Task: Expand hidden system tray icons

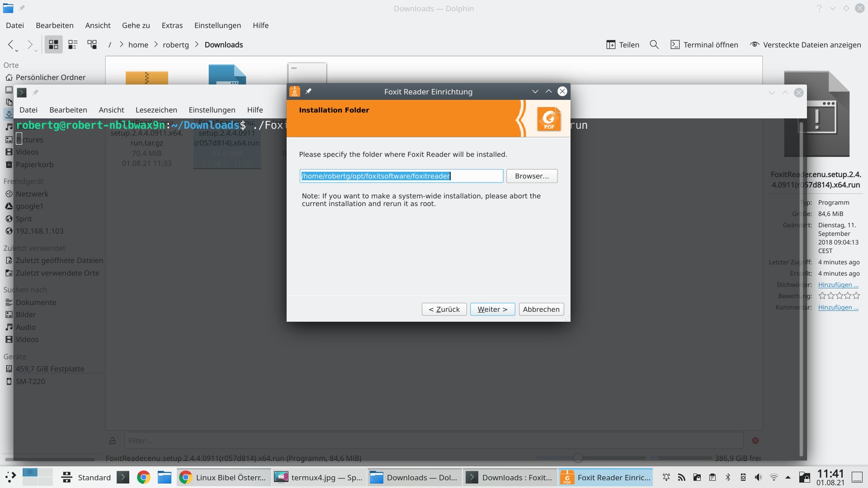Action: 788,477
